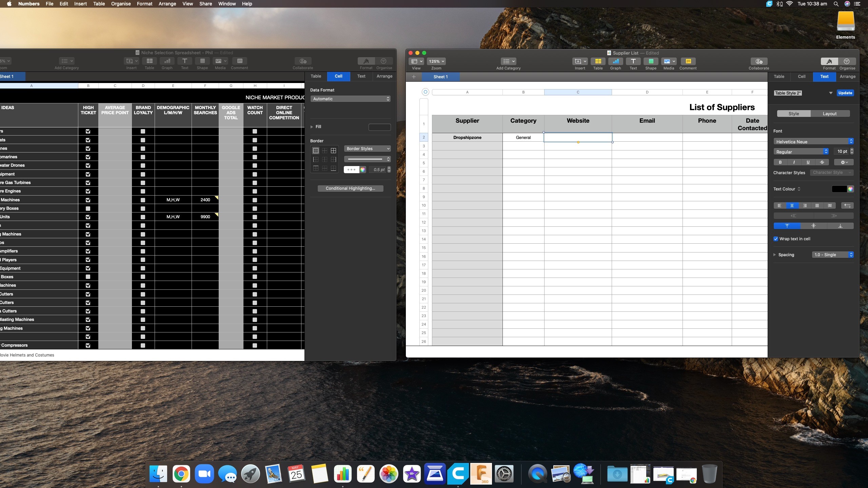Uncheck the first High Ticket checkbox
Image resolution: width=868 pixels, height=488 pixels.
(x=88, y=131)
